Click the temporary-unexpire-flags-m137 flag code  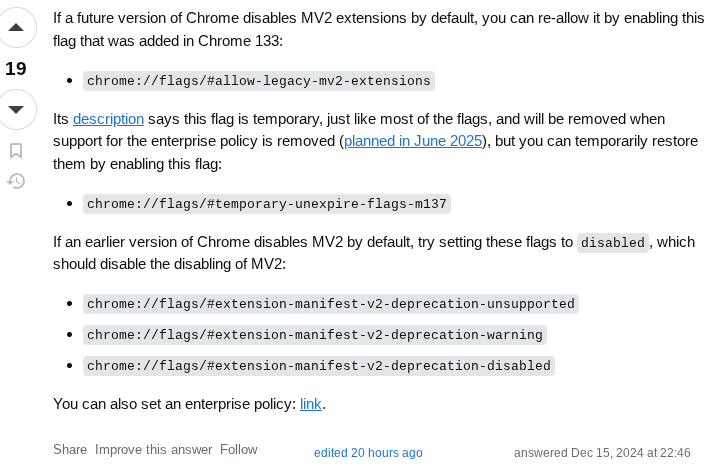267,204
